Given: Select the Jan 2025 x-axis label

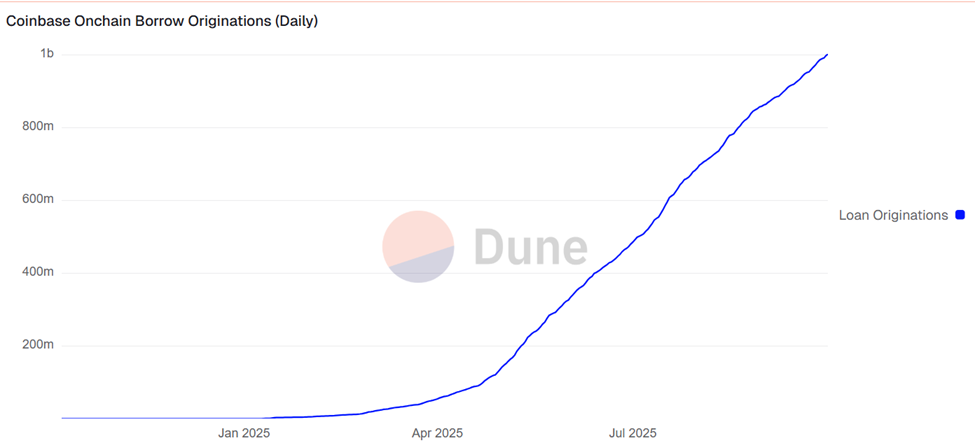Looking at the screenshot, I should click(244, 433).
